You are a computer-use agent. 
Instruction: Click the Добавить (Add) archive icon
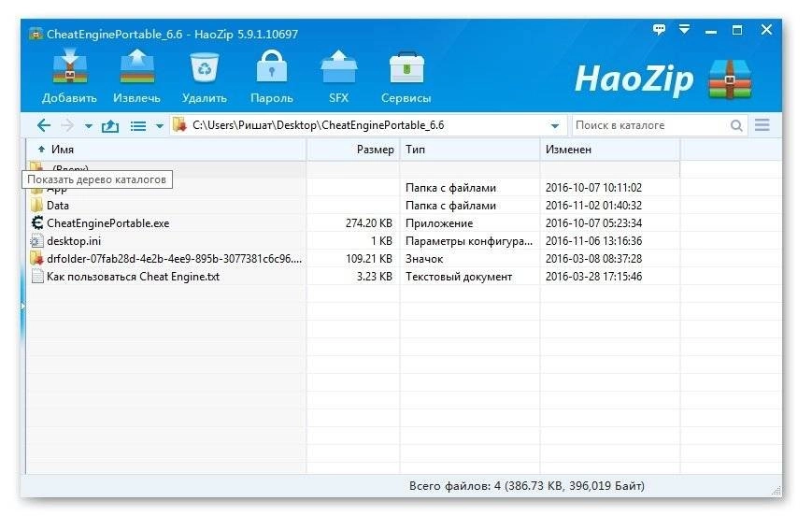tap(70, 67)
